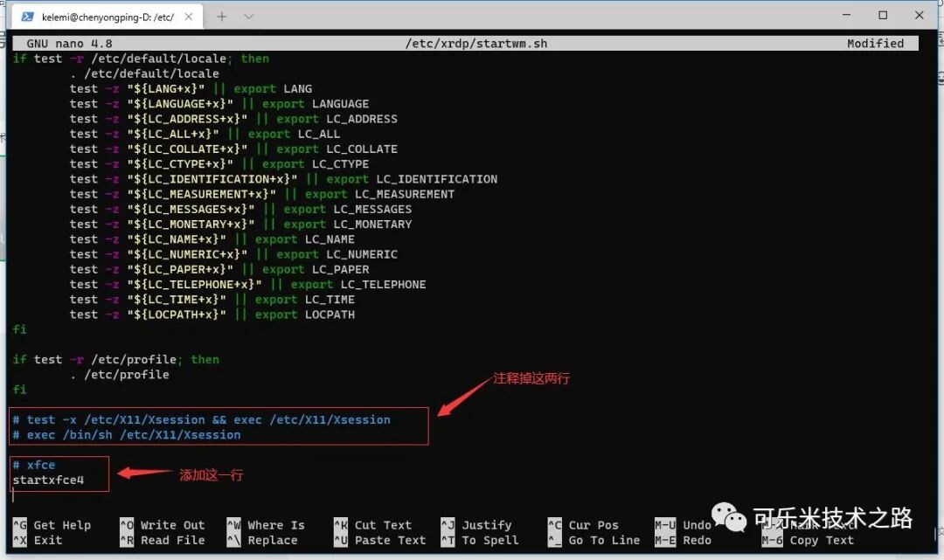Place cursor on the LC_NAME line
The height and width of the screenshot is (560, 944).
(212, 239)
